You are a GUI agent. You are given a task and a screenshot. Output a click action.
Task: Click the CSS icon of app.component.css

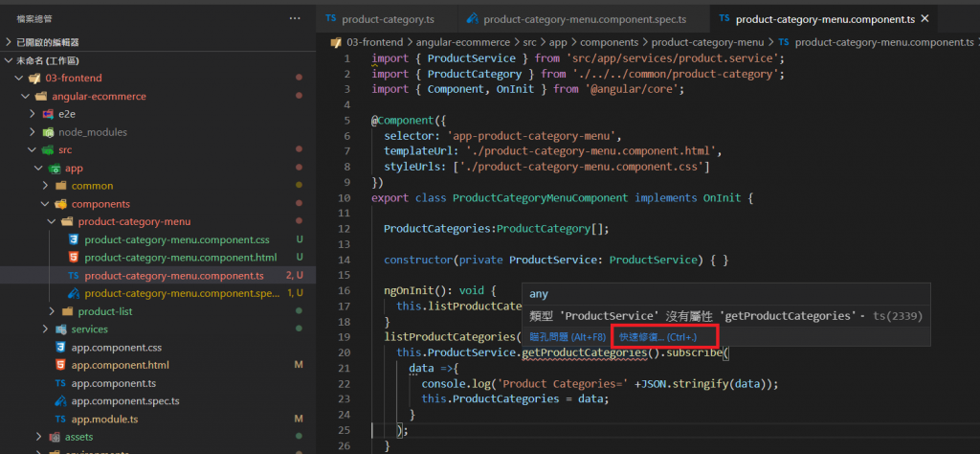(60, 347)
